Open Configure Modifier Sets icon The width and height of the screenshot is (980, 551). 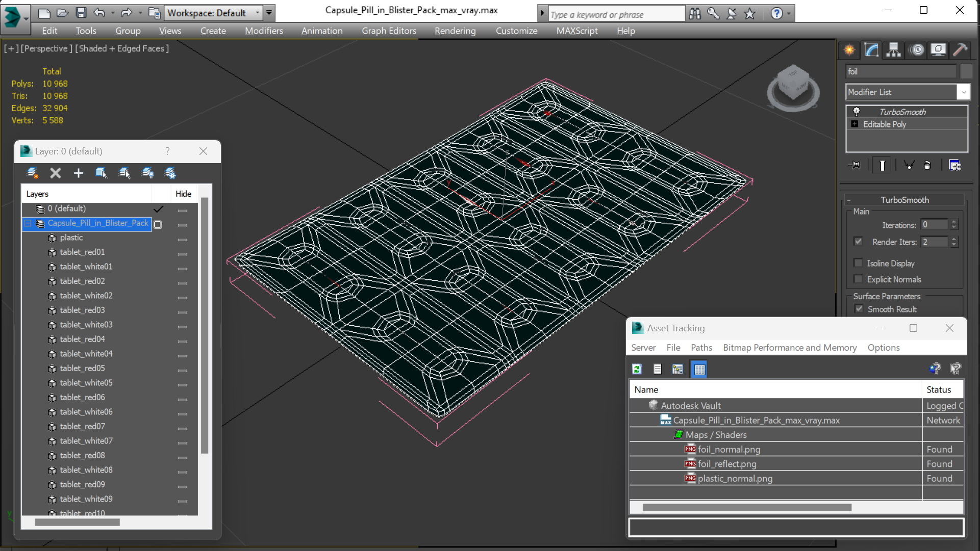pos(954,165)
